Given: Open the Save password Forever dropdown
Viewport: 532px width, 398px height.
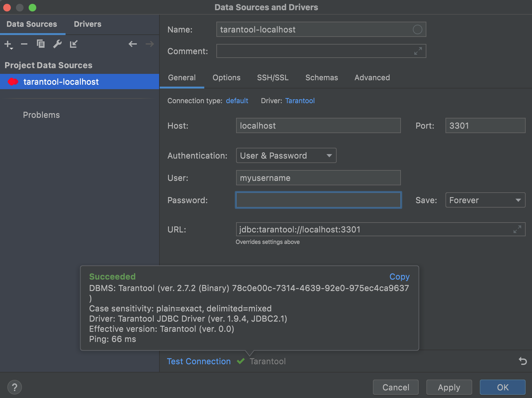Looking at the screenshot, I should 485,200.
